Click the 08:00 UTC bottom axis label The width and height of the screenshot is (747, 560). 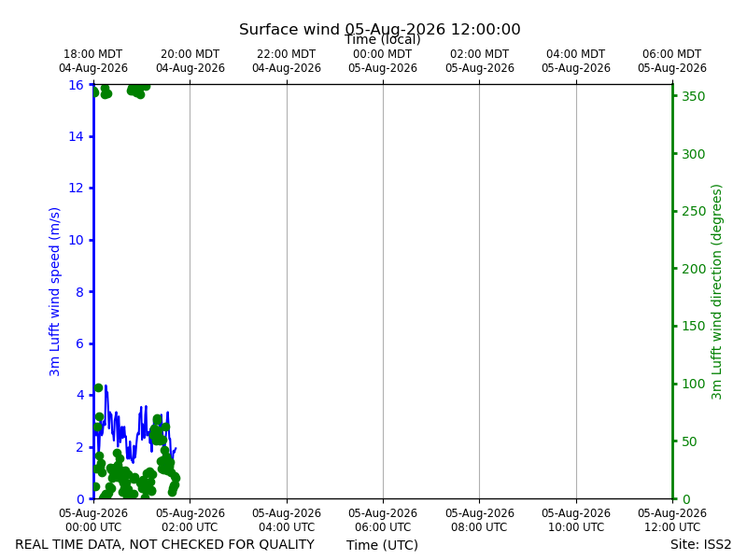[480, 520]
